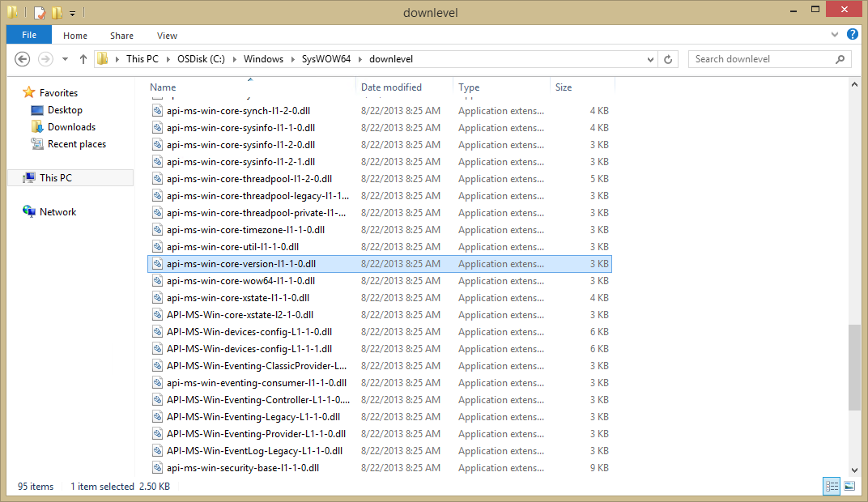Image resolution: width=868 pixels, height=502 pixels.
Task: Open the File ribbon tab
Action: (29, 35)
